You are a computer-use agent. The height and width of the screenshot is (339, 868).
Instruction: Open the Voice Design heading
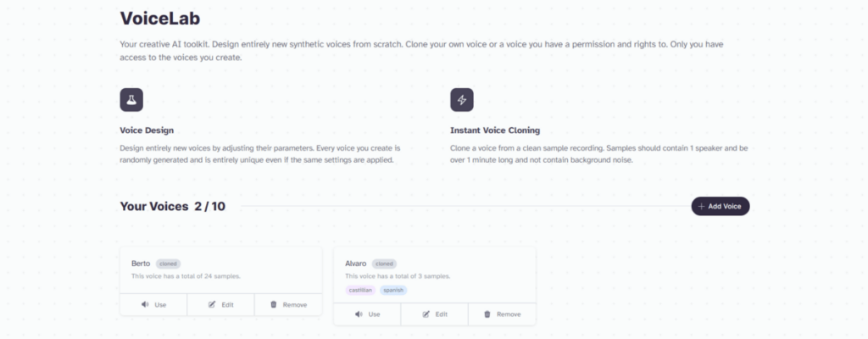click(x=147, y=131)
